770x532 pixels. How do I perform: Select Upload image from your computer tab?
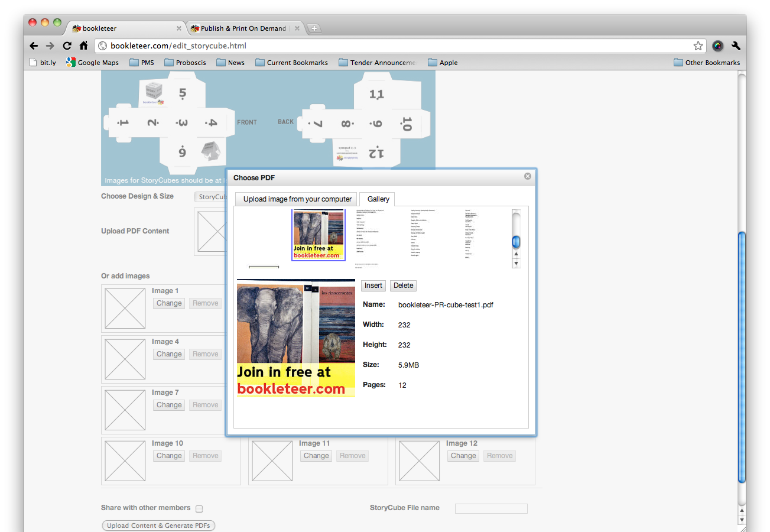[x=297, y=199]
